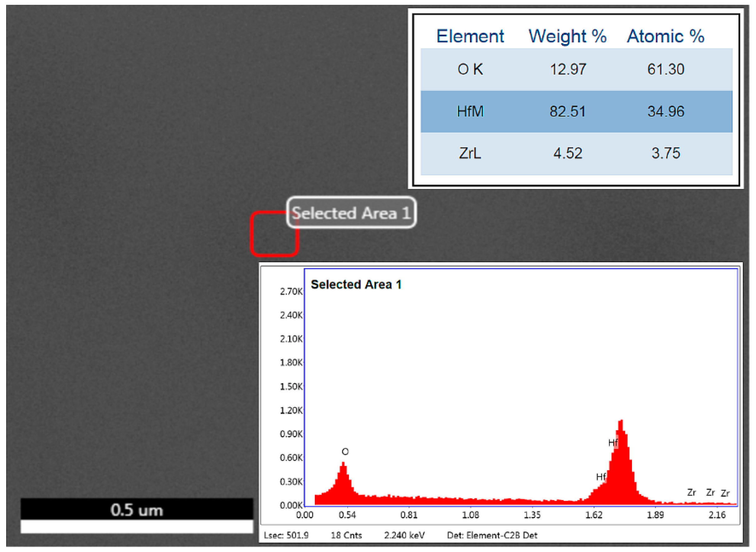Click the Selected Area 1 spectrum title
Image resolution: width=756 pixels, height=552 pixels.
[356, 284]
